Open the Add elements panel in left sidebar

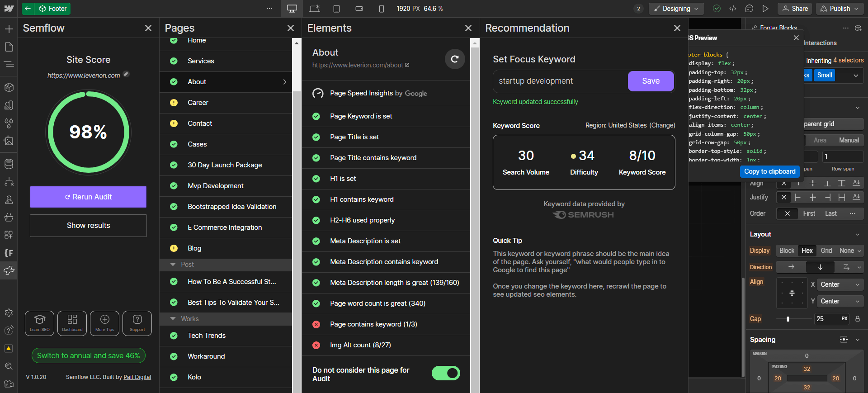tap(9, 29)
